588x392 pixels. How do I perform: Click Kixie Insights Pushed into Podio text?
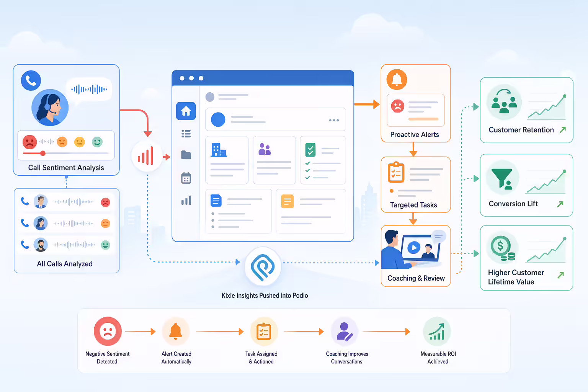pyautogui.click(x=265, y=296)
